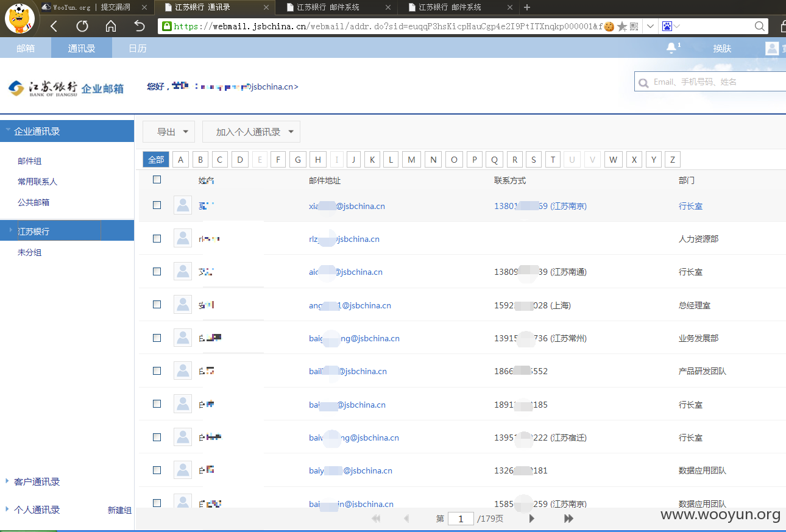
Task: Open the 导出 export dropdown
Action: click(169, 132)
